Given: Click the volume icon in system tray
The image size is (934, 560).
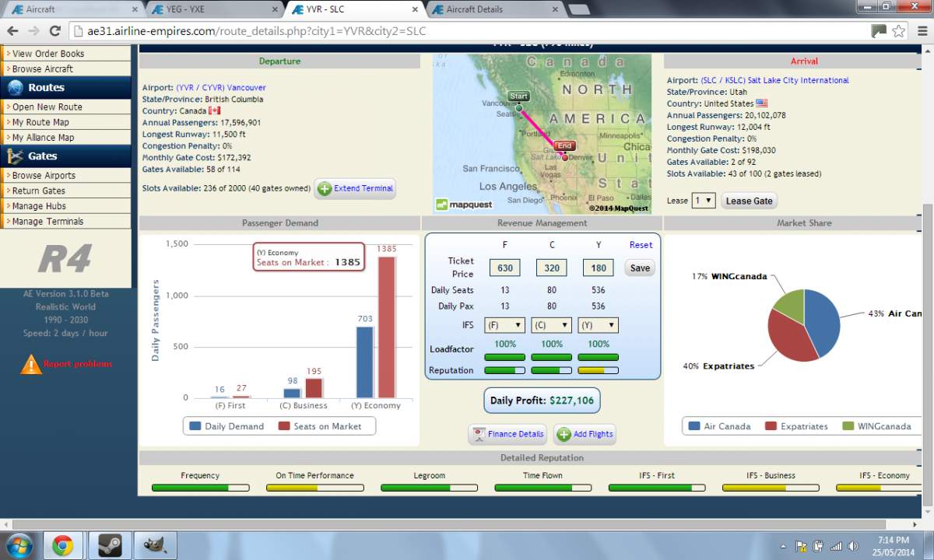Looking at the screenshot, I should [851, 545].
